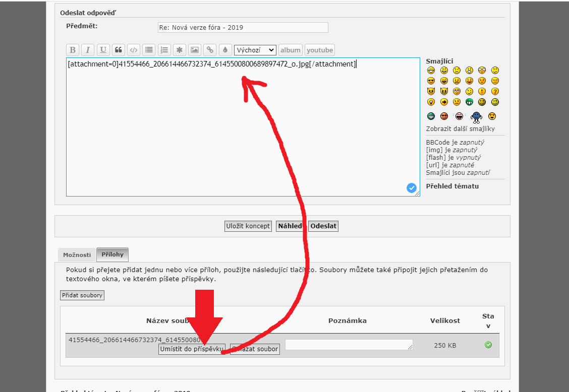
Task: Select the Přílohy tab
Action: coord(112,254)
